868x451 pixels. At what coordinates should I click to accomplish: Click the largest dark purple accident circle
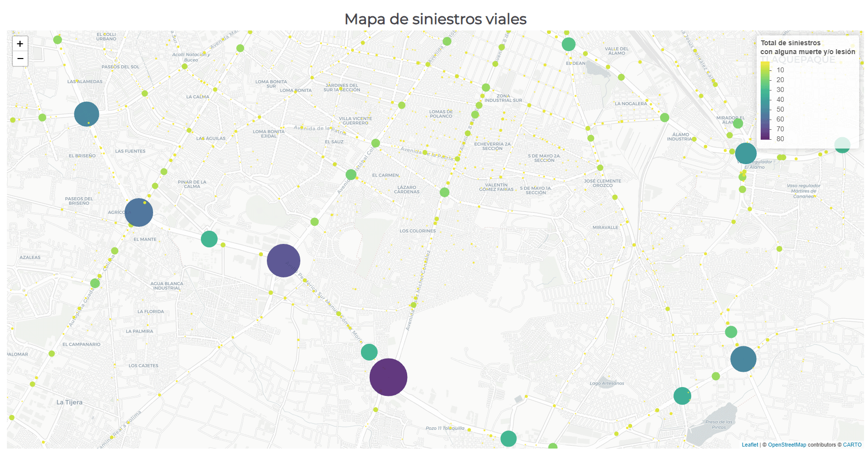tap(388, 377)
